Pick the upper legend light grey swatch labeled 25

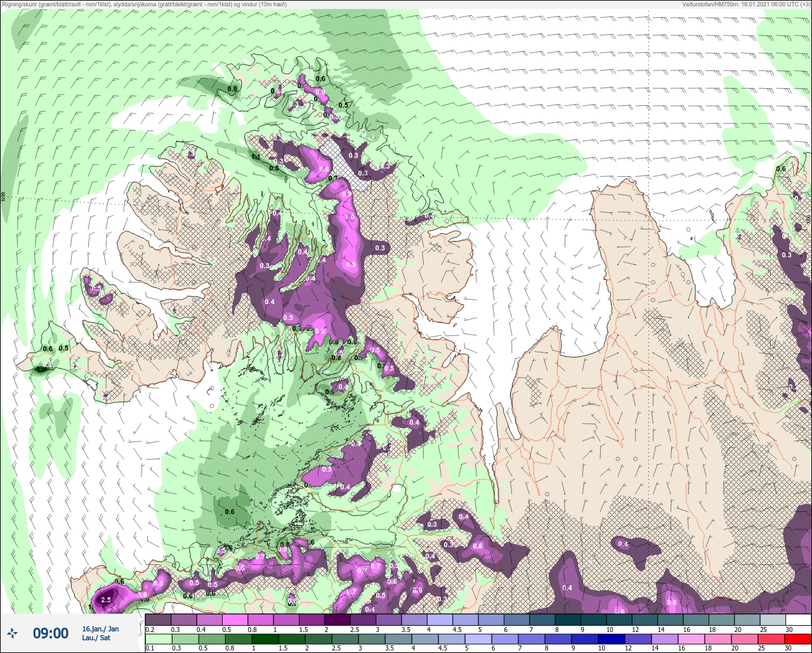click(x=773, y=619)
